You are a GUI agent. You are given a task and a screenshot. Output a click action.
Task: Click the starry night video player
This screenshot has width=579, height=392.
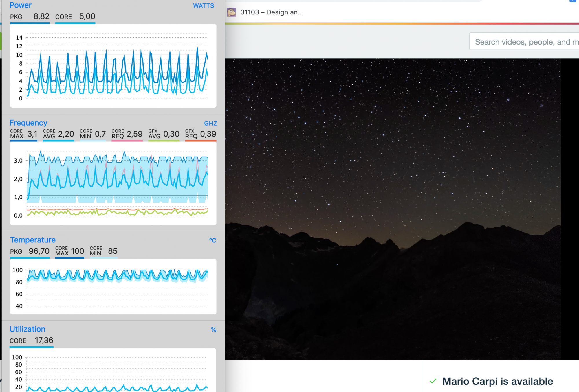pos(393,208)
